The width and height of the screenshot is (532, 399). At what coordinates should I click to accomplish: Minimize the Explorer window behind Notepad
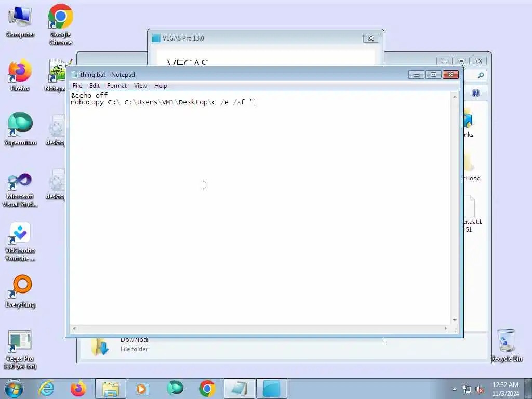coord(445,61)
